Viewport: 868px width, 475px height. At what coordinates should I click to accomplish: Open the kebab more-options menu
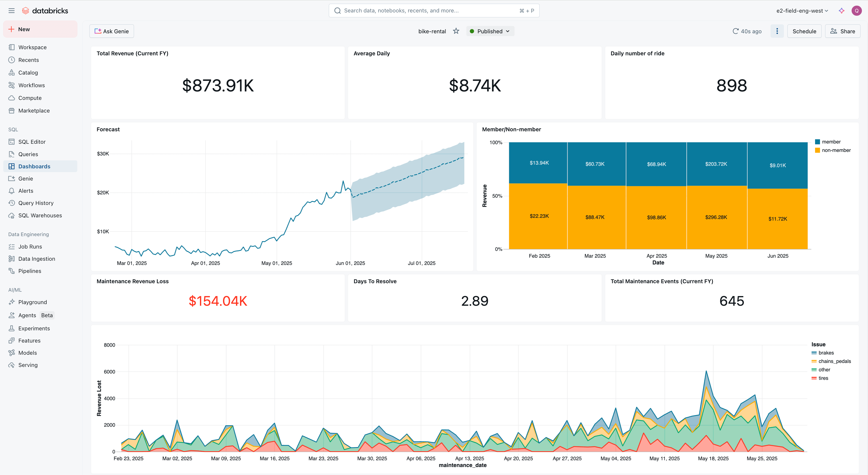pyautogui.click(x=777, y=31)
